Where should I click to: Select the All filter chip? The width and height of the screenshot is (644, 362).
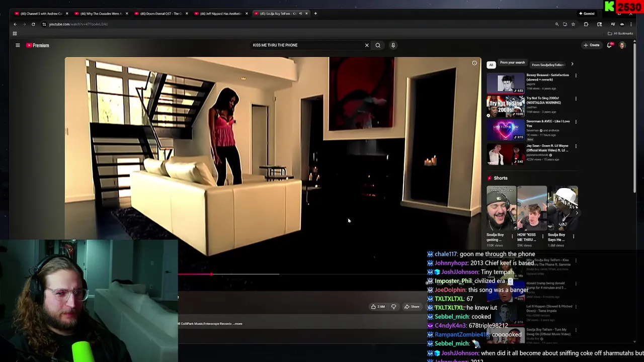[x=491, y=65]
